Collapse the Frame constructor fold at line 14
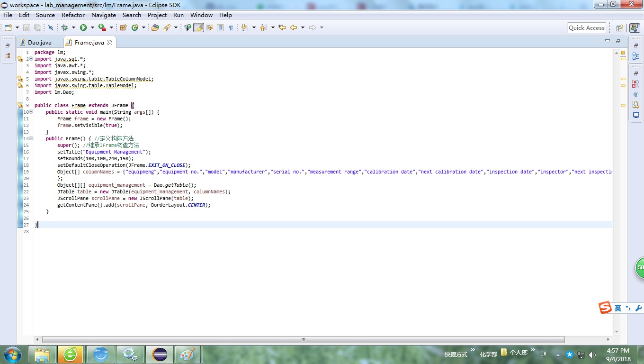 [x=31, y=138]
